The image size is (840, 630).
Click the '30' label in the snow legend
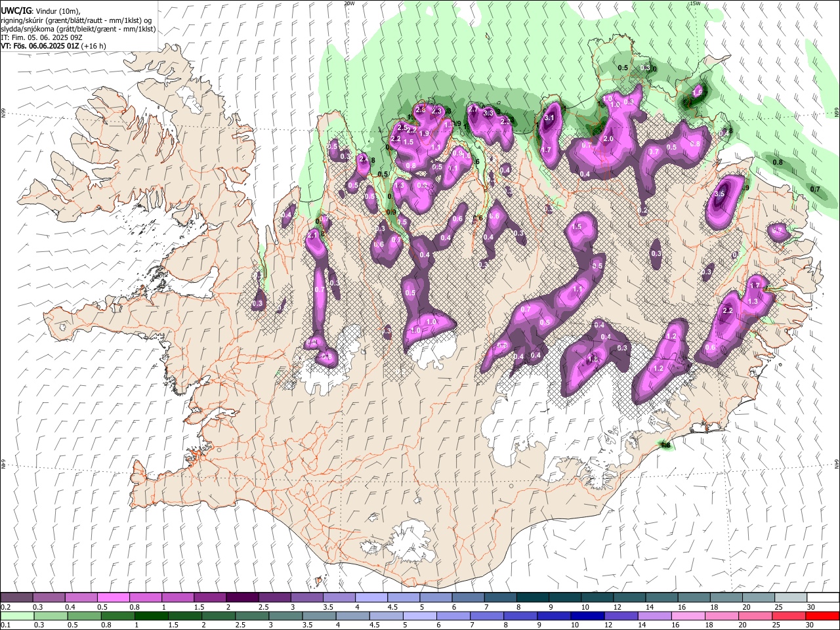(x=811, y=607)
